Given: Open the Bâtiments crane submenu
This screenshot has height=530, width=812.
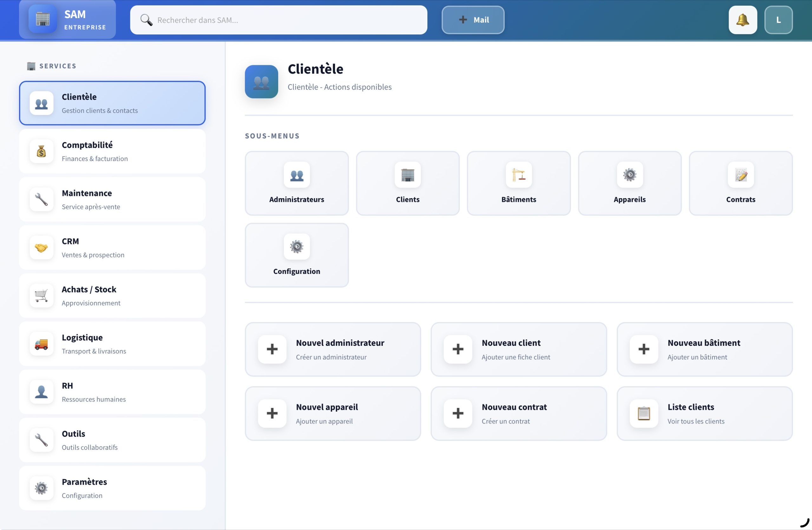Looking at the screenshot, I should pos(518,183).
